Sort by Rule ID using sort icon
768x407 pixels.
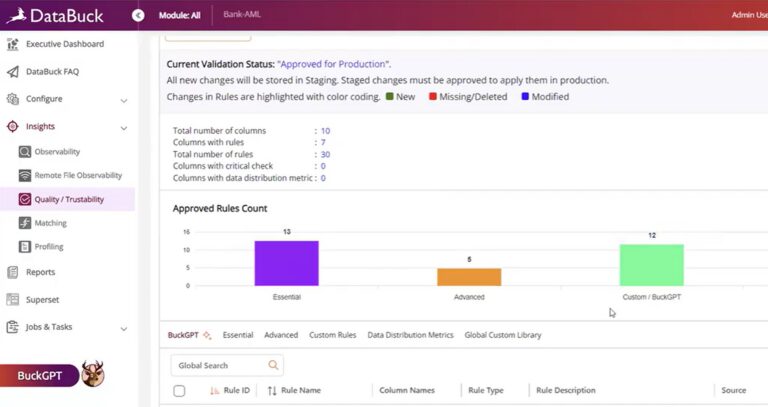(214, 390)
